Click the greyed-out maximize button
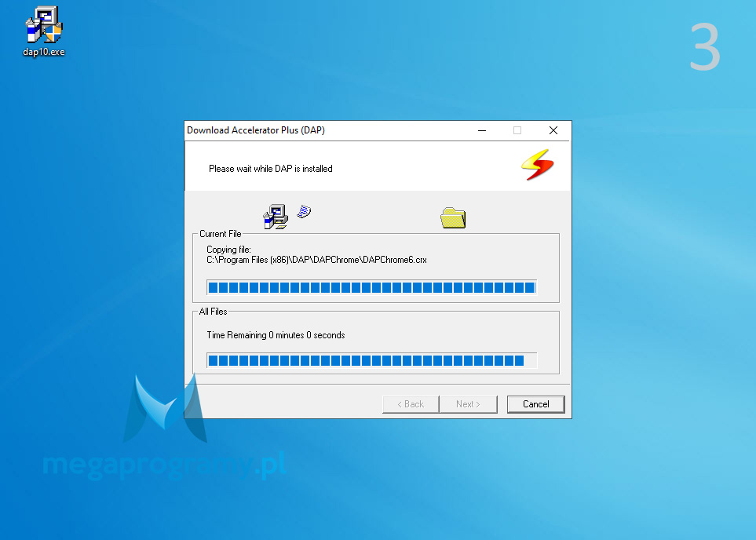The image size is (756, 540). pyautogui.click(x=517, y=130)
